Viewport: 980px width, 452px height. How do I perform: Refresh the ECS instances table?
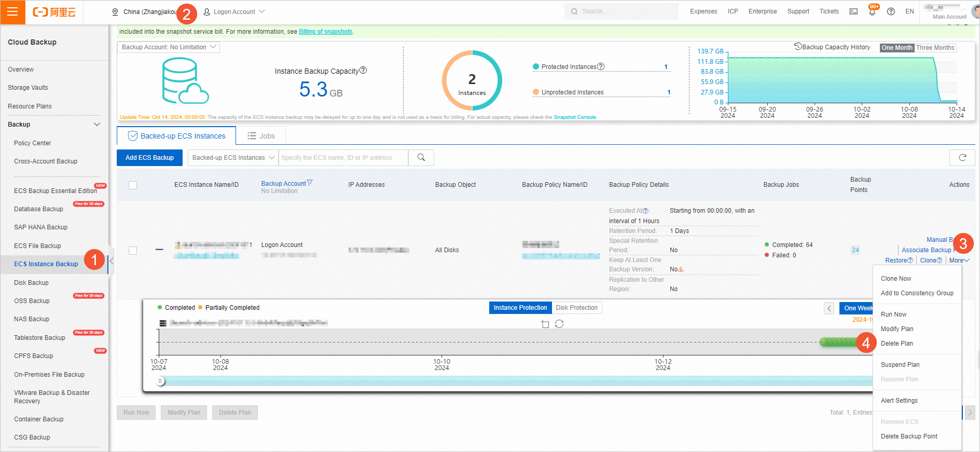pos(962,157)
